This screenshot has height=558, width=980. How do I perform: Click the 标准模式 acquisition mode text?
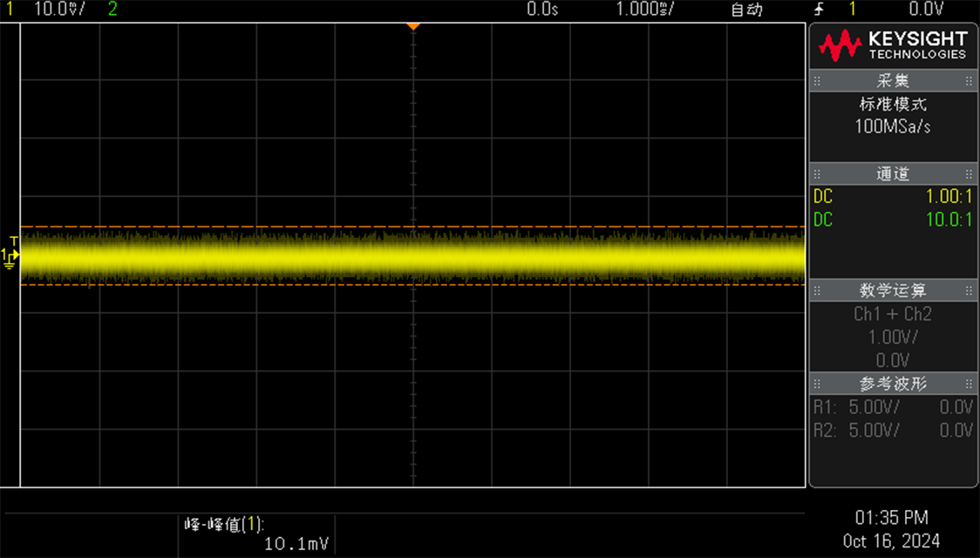[x=893, y=104]
